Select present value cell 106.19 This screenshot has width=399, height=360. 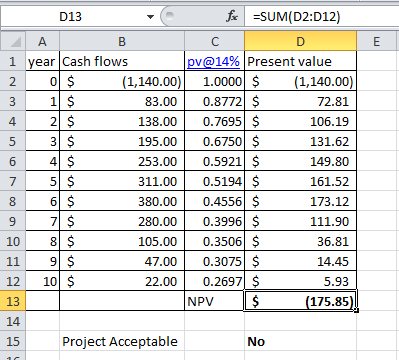300,121
